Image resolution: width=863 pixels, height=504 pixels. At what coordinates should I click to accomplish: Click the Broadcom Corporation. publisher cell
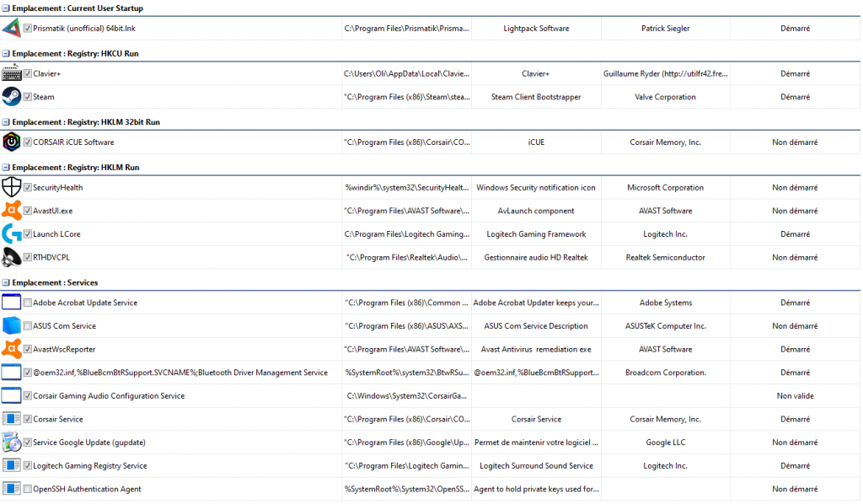click(666, 372)
